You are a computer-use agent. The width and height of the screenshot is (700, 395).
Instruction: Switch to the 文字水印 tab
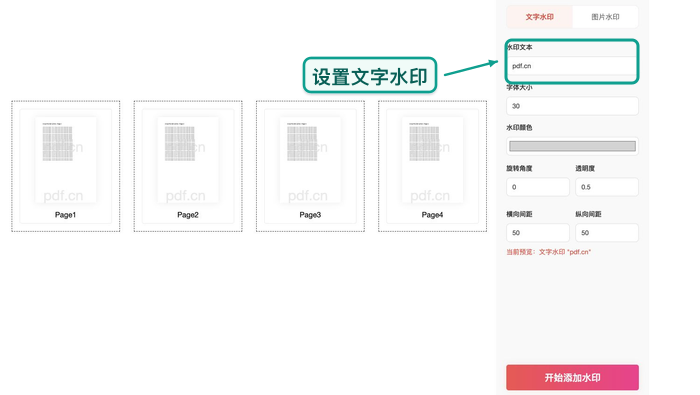[539, 17]
